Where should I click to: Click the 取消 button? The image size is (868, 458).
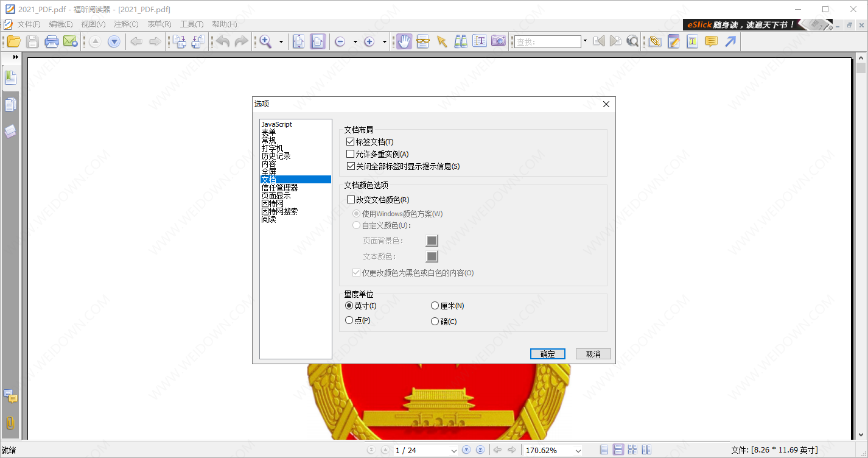(x=593, y=354)
